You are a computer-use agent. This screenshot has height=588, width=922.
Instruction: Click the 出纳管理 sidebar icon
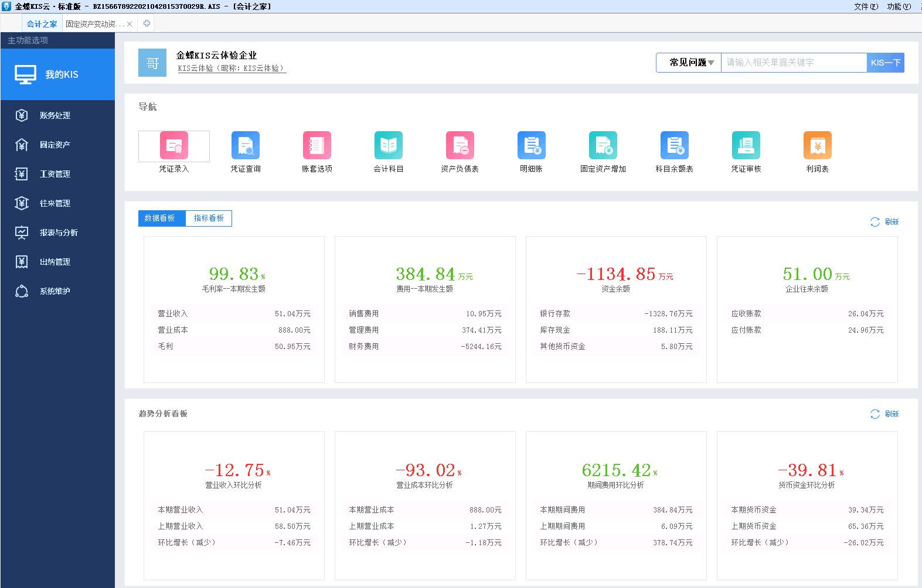tap(22, 262)
